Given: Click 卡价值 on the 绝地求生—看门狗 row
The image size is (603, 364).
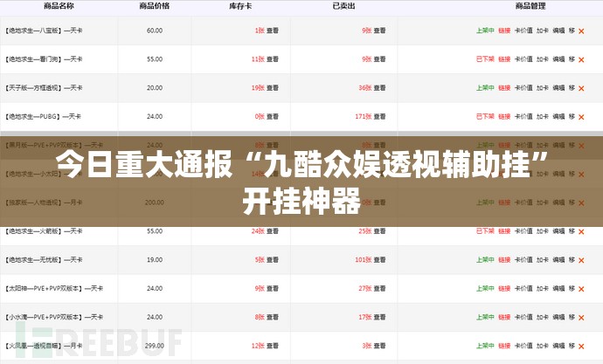Looking at the screenshot, I should click(x=523, y=59).
